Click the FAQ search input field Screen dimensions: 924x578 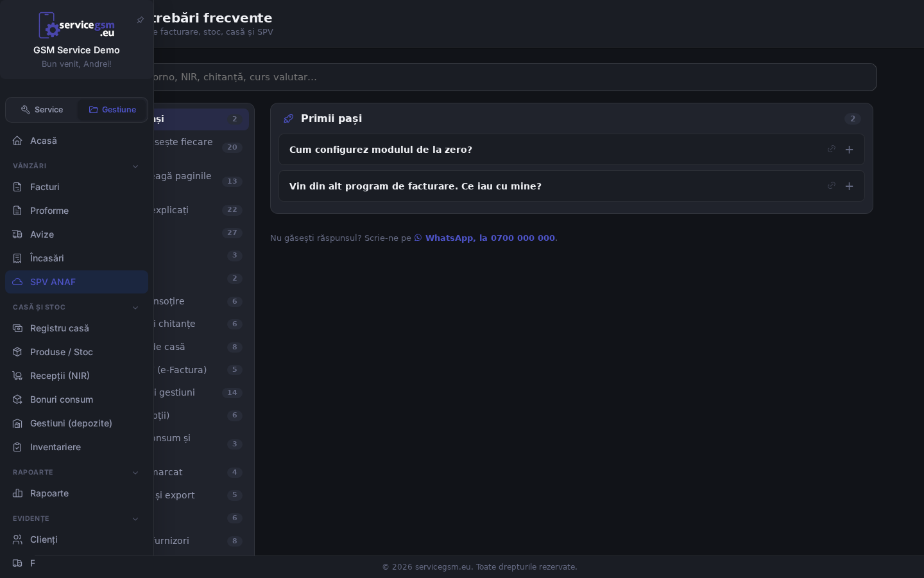tap(515, 77)
